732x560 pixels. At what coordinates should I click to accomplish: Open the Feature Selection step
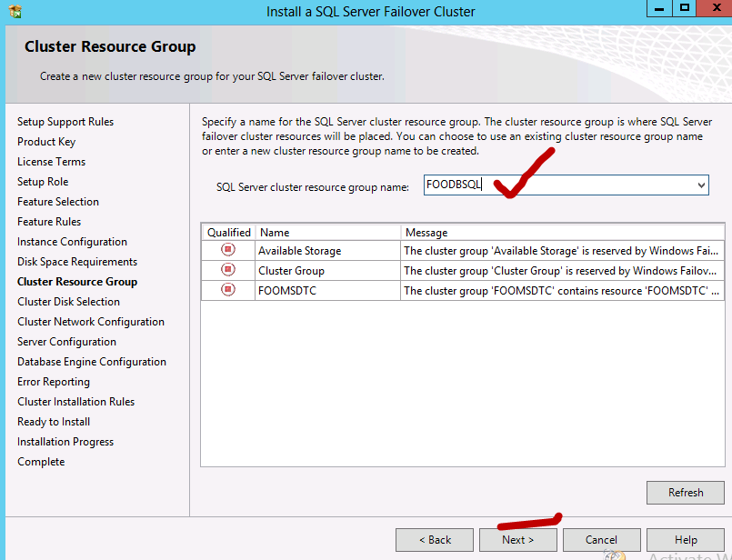pos(58,201)
